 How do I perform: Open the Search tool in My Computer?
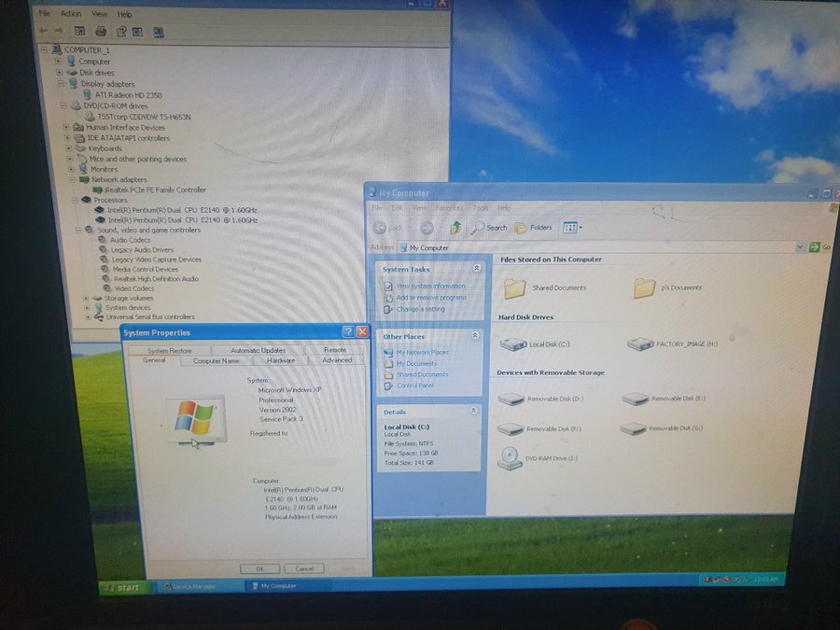(x=489, y=228)
